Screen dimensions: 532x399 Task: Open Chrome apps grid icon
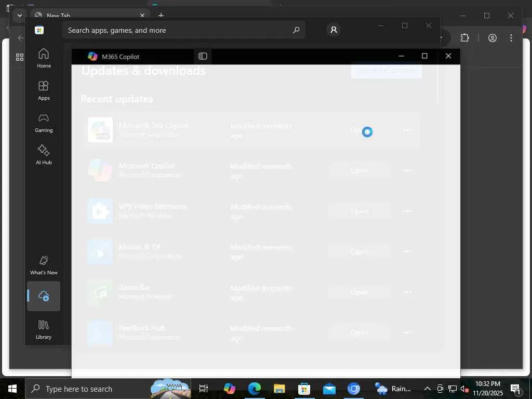pos(20,57)
